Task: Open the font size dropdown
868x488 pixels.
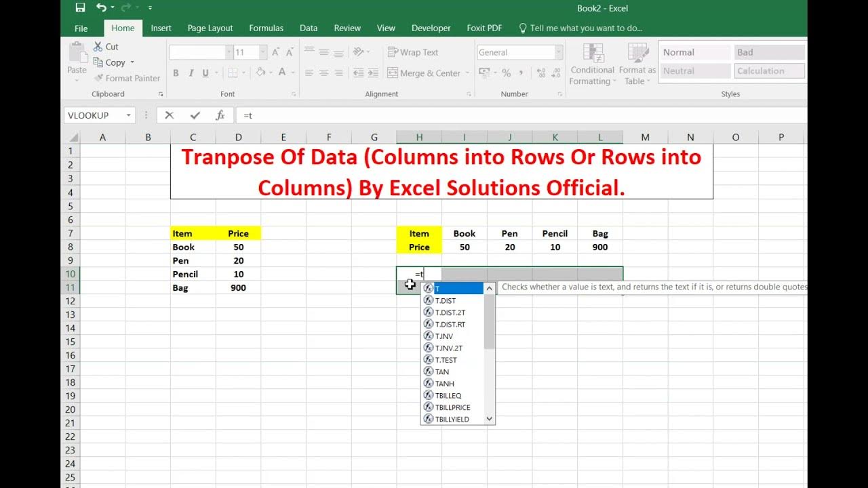Action: (x=263, y=52)
